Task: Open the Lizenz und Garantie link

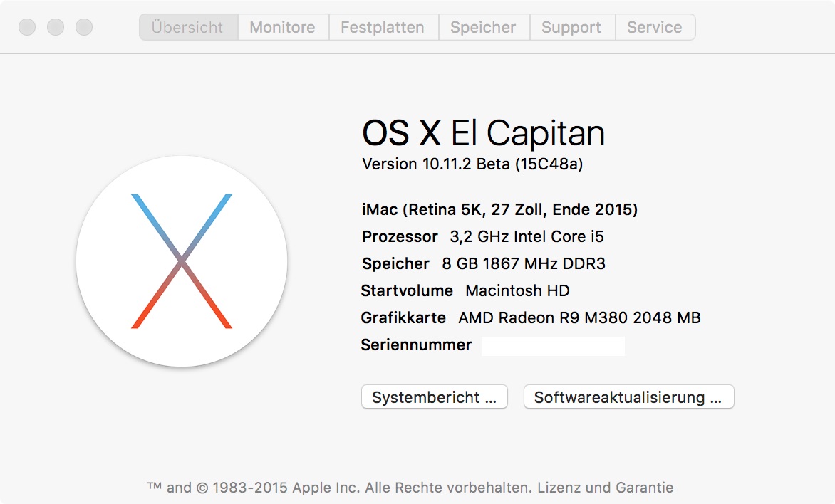Action: [x=605, y=488]
